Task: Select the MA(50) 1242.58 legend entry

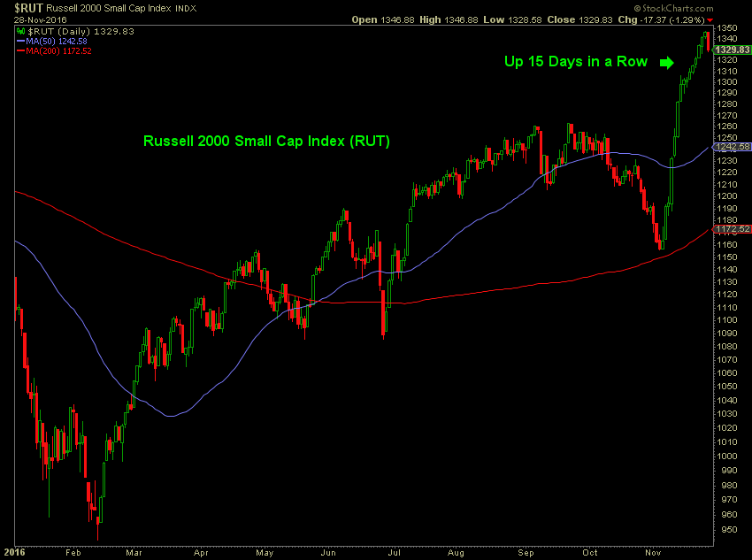Action: [x=52, y=42]
